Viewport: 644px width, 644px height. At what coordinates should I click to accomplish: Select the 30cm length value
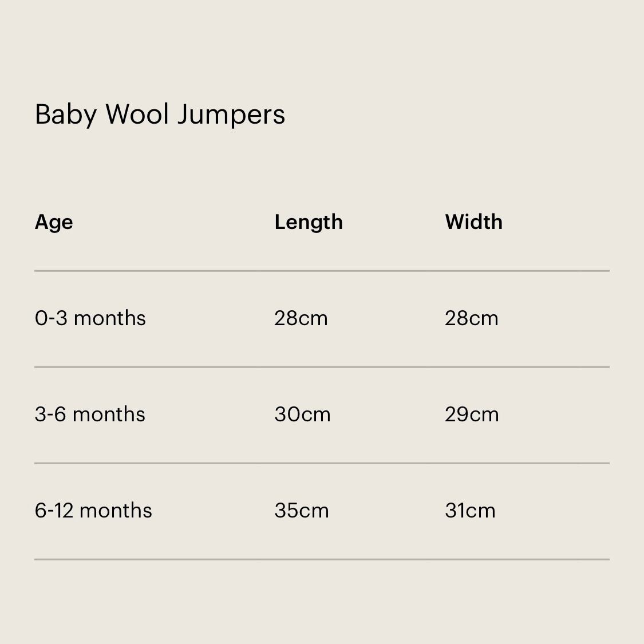(302, 414)
